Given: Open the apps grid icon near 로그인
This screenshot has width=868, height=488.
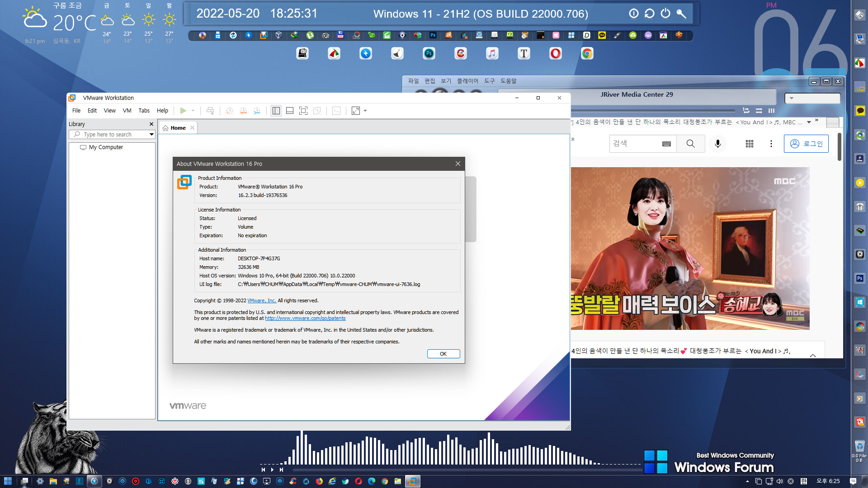Looking at the screenshot, I should pos(750,144).
